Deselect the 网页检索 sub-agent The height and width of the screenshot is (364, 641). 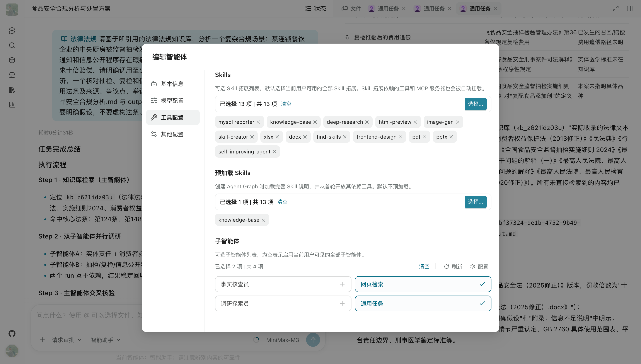(423, 284)
